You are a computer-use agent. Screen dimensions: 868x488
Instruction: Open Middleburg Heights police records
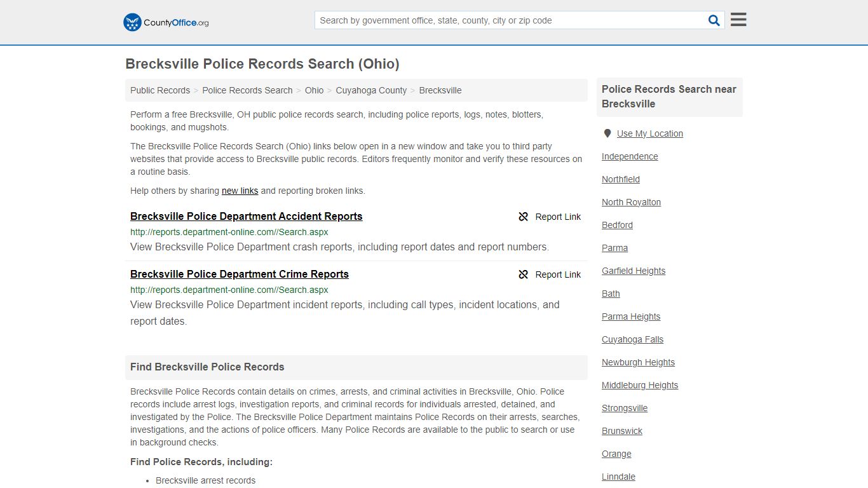tap(640, 385)
